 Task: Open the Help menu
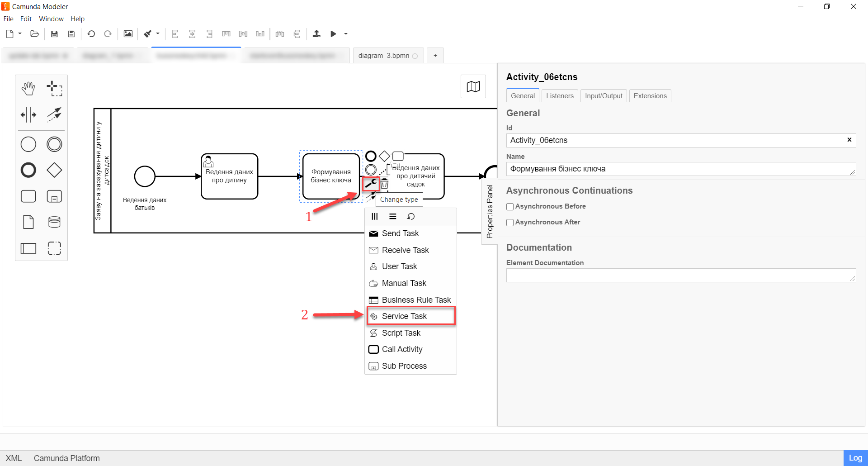click(78, 19)
